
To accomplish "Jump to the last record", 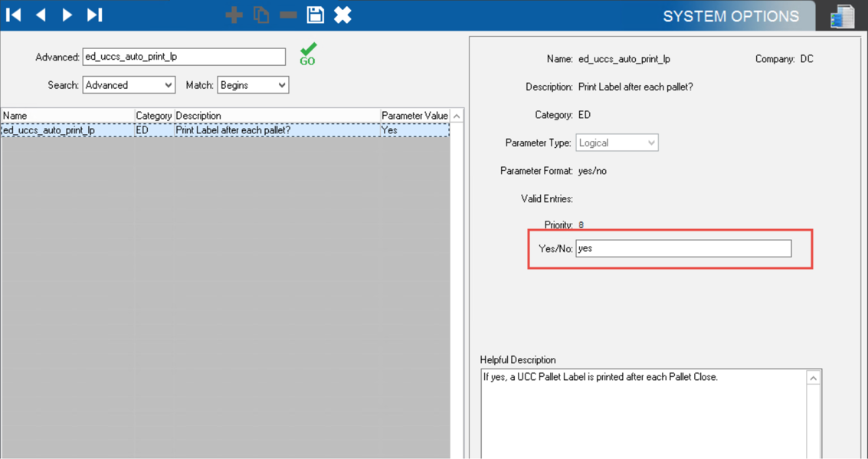I will tap(94, 15).
